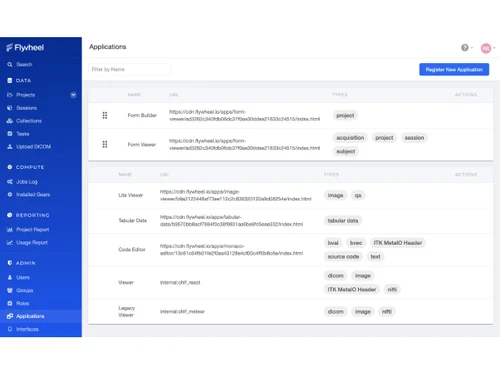
Task: Click the Tabular Data name cell
Action: (133, 221)
